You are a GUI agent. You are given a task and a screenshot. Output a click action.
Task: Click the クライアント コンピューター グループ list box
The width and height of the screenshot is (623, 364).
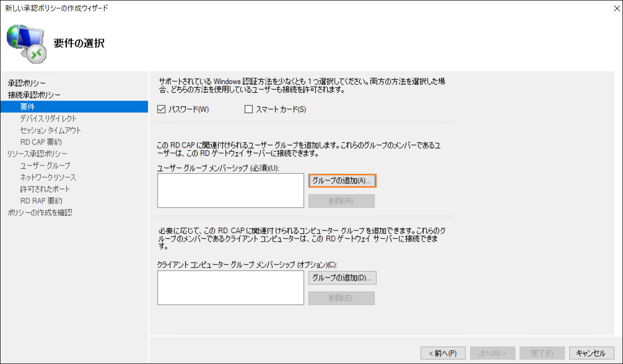[230, 288]
